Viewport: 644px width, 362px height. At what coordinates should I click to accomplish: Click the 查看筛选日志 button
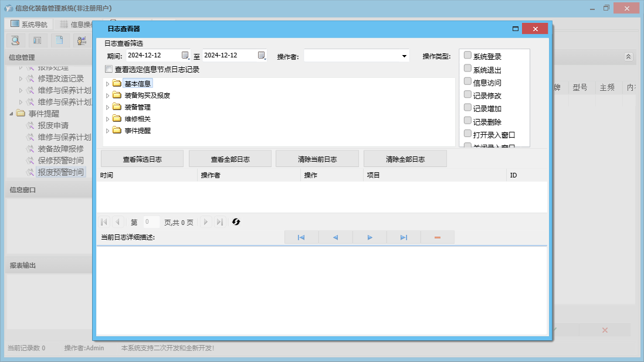coord(142,159)
